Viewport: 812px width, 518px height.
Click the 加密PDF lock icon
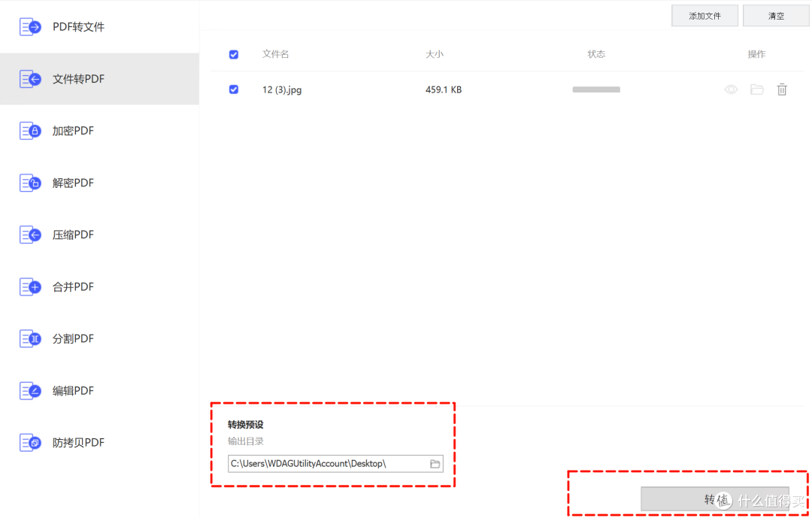pyautogui.click(x=30, y=131)
